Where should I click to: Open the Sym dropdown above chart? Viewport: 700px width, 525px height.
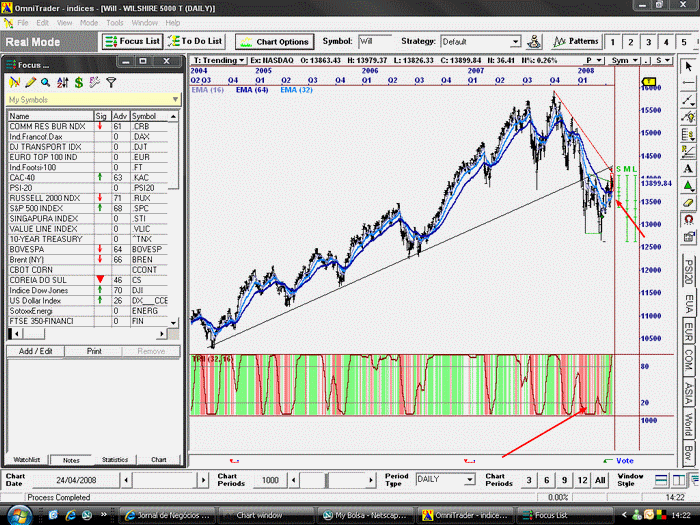click(623, 60)
